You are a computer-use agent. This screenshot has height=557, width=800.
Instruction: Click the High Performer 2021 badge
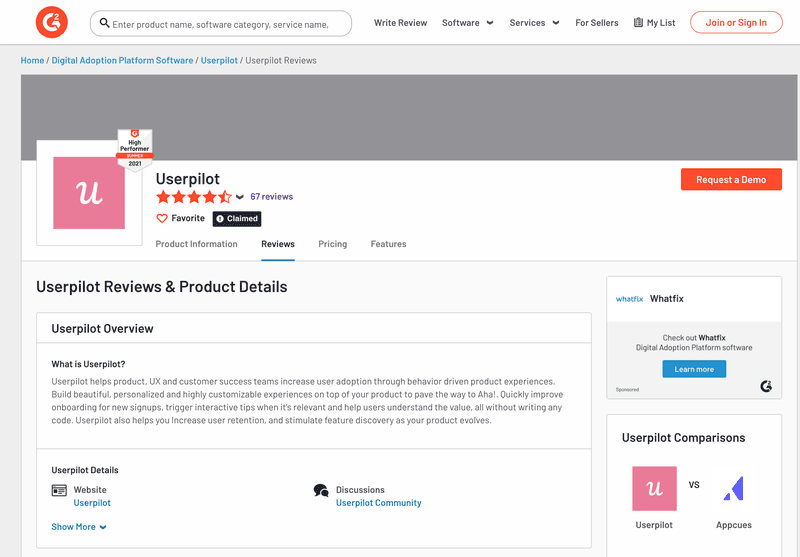[x=134, y=149]
